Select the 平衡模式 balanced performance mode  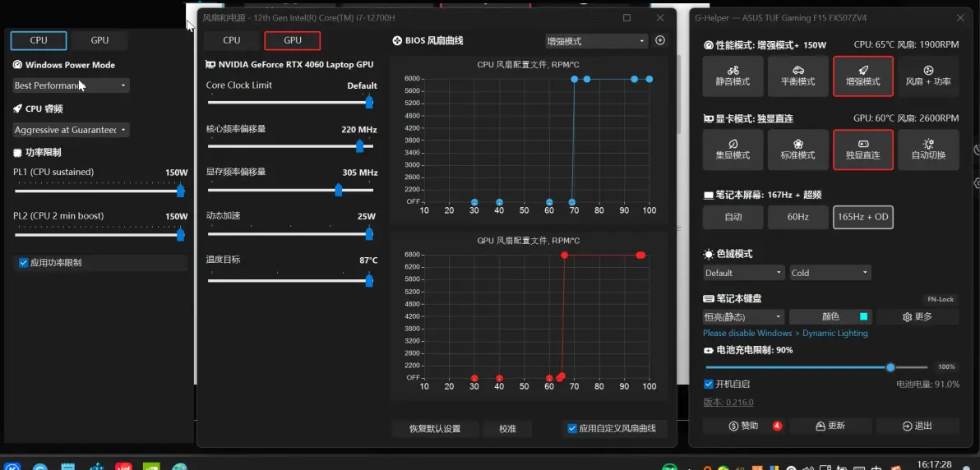[x=797, y=76]
